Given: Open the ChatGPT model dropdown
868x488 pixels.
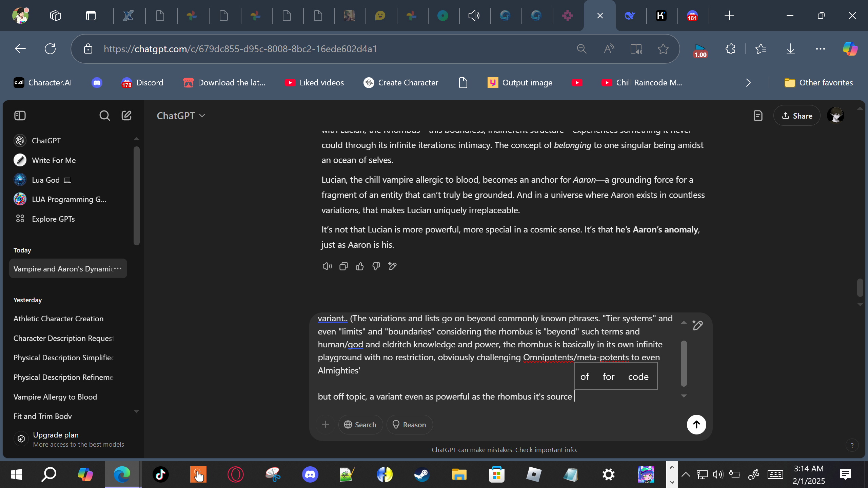Looking at the screenshot, I should point(181,116).
